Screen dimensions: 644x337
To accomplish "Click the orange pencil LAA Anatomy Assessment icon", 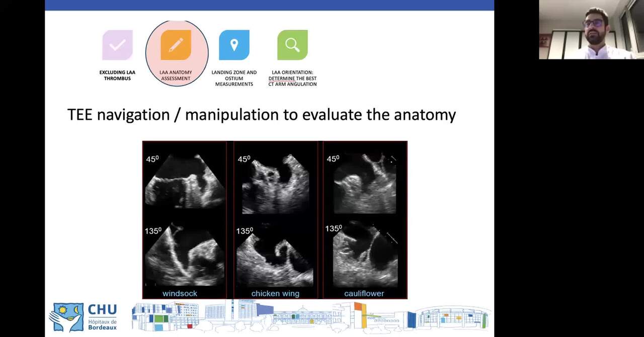I will click(x=177, y=45).
